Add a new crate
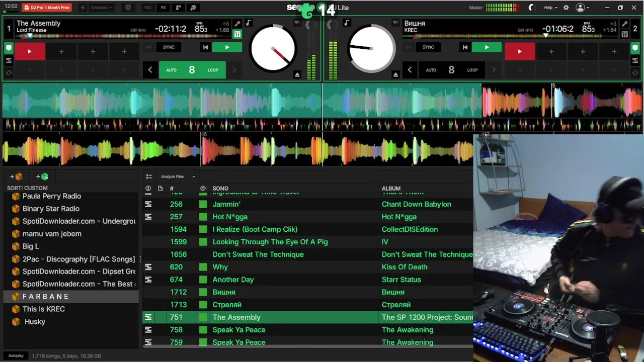This screenshot has height=362, width=644. (16, 176)
